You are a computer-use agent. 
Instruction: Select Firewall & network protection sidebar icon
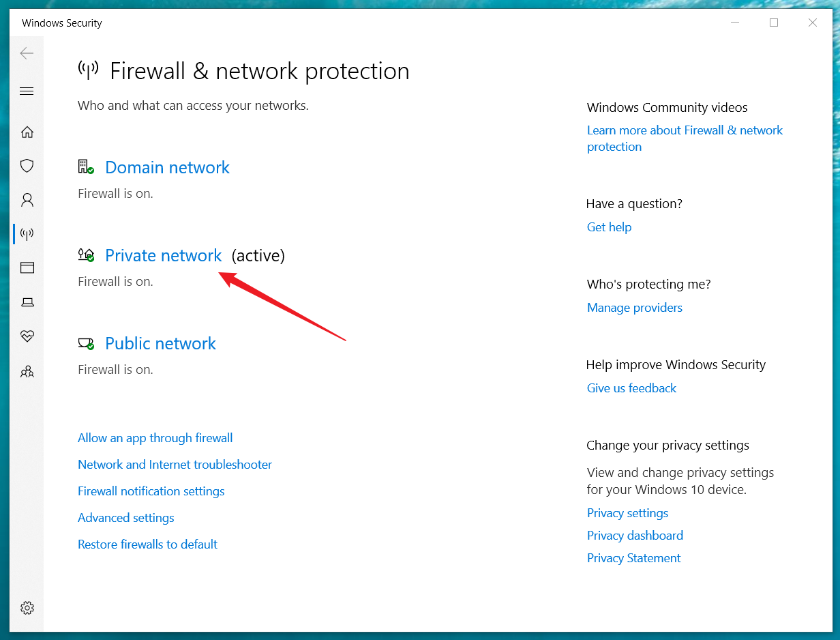point(27,234)
